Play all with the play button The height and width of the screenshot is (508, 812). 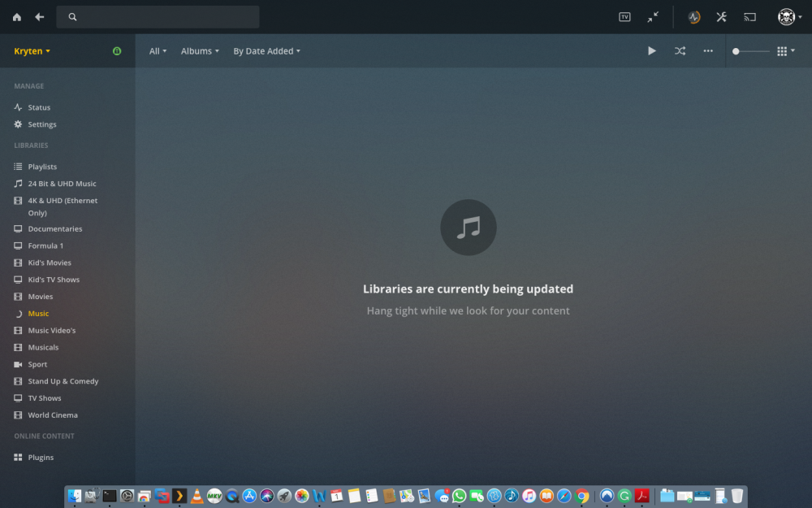tap(652, 50)
